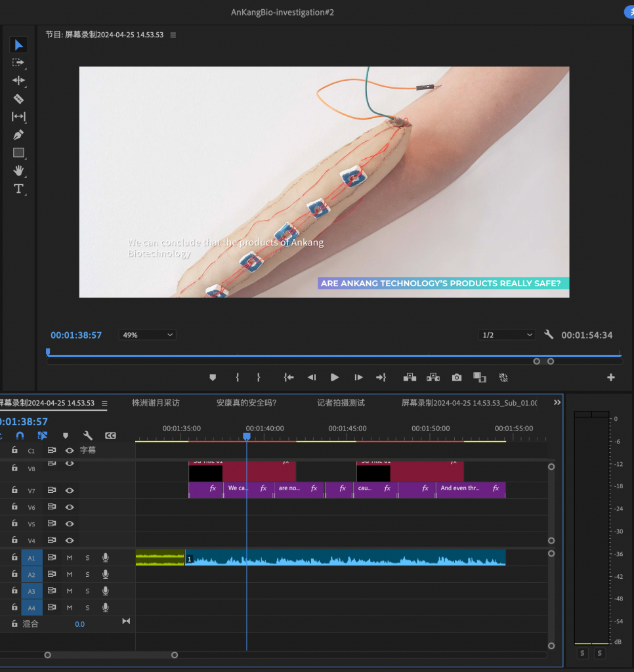The image size is (634, 672).
Task: Select the Type tool
Action: tap(18, 188)
